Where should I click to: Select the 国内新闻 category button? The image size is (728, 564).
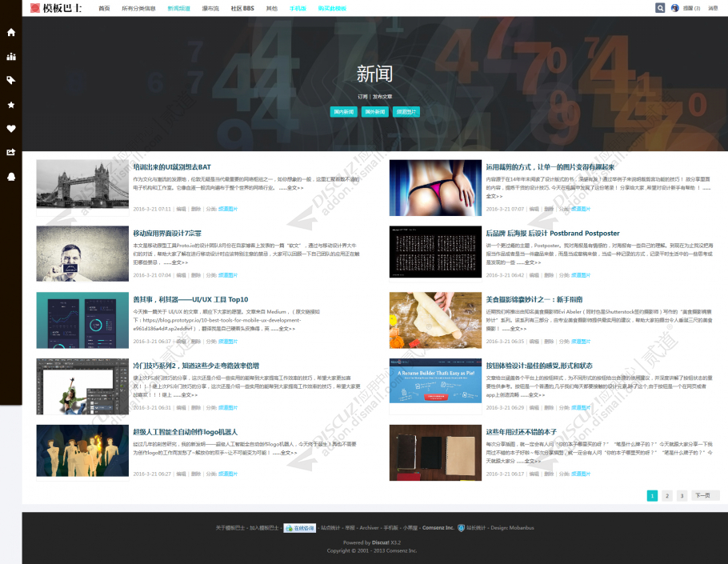[343, 112]
